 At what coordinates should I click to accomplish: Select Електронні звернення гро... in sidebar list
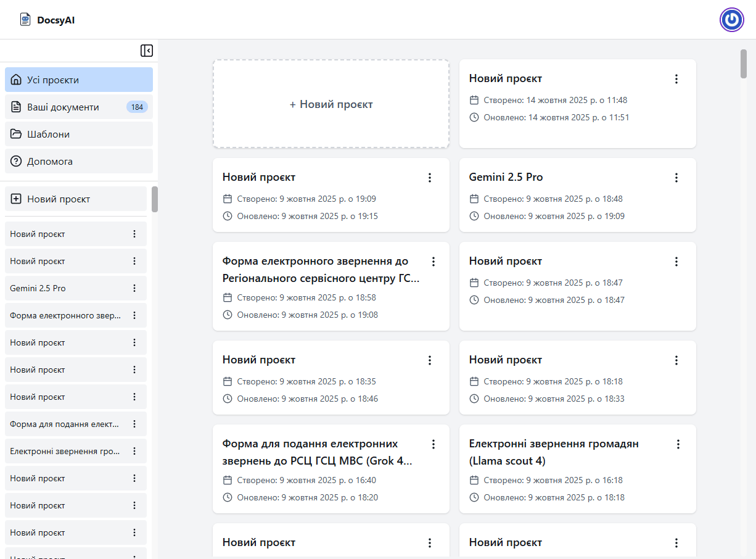pyautogui.click(x=65, y=451)
